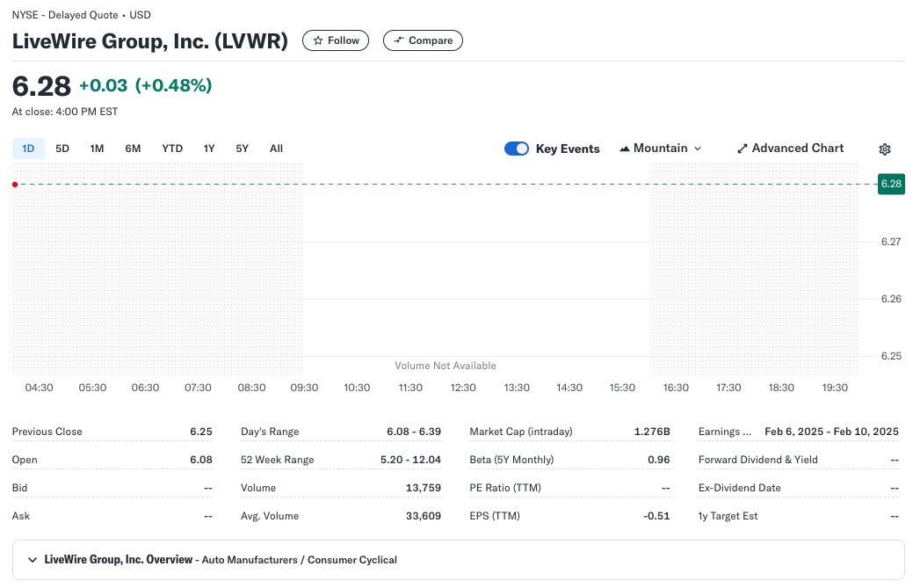Click the Ask label
Viewport: 913px width, 588px height.
pyautogui.click(x=21, y=516)
